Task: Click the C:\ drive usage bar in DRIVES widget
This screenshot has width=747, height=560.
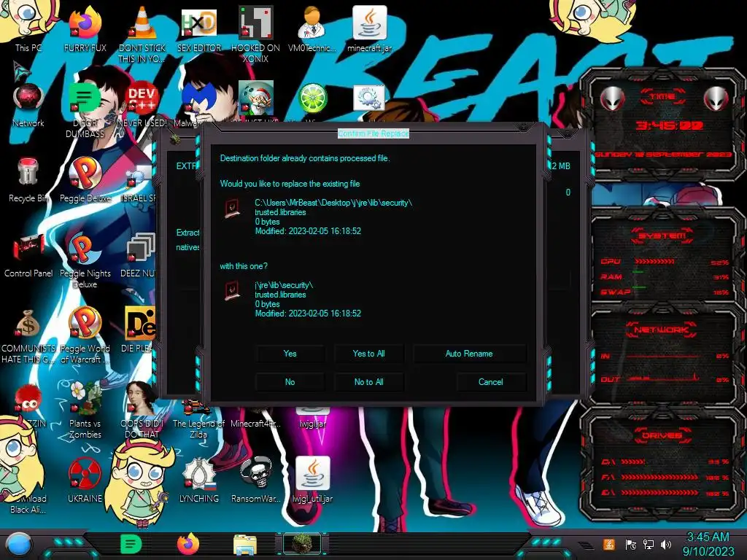Action: 633,462
